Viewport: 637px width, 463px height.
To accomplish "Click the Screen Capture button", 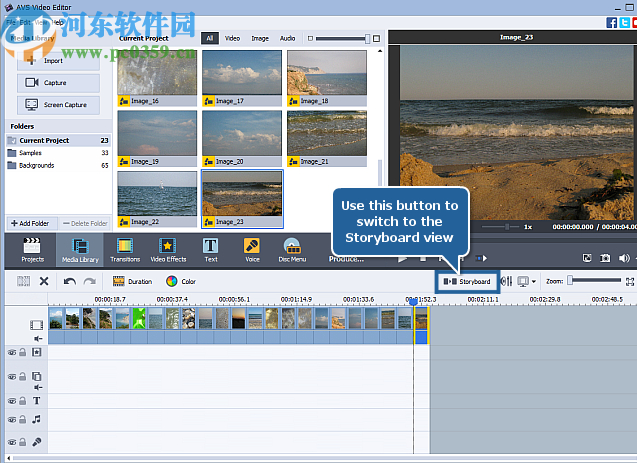I will coord(58,105).
